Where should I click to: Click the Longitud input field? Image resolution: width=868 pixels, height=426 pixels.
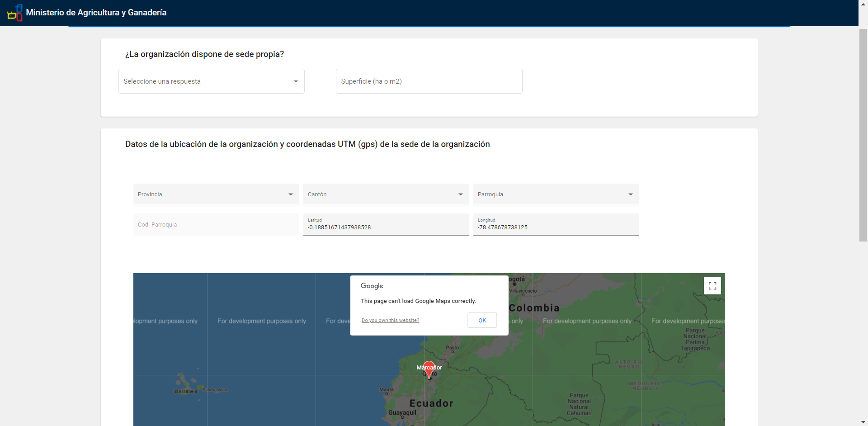click(556, 224)
